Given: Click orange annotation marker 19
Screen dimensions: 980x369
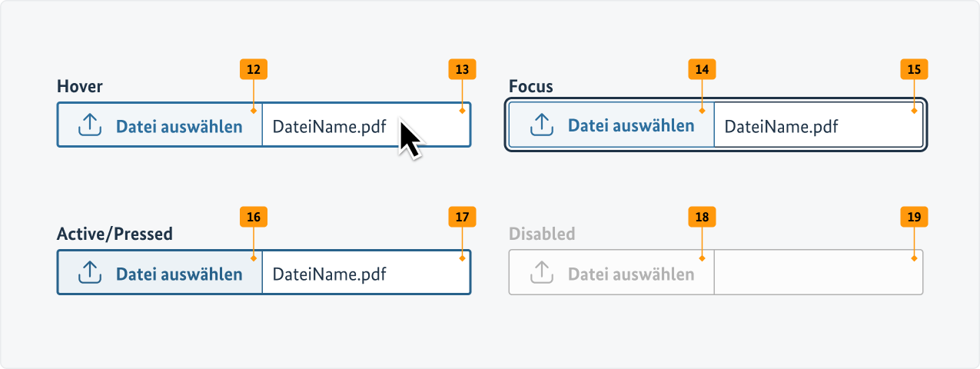Looking at the screenshot, I should click(x=914, y=217).
